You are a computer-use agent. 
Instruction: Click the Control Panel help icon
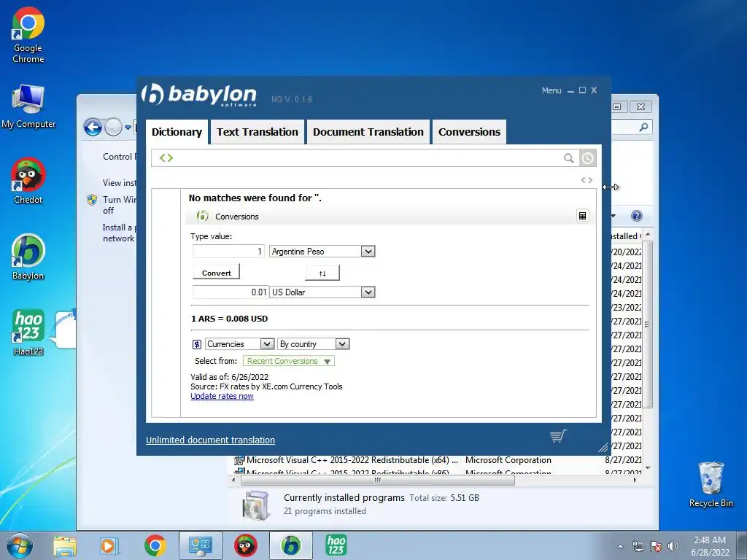coord(636,216)
